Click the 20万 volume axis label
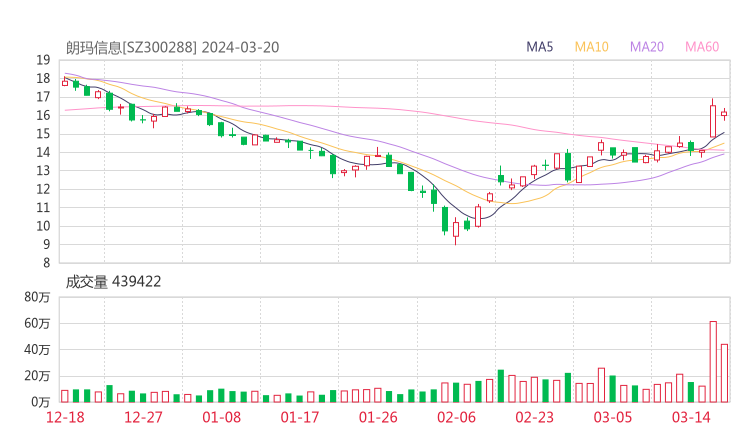740x440 pixels. 37,376
